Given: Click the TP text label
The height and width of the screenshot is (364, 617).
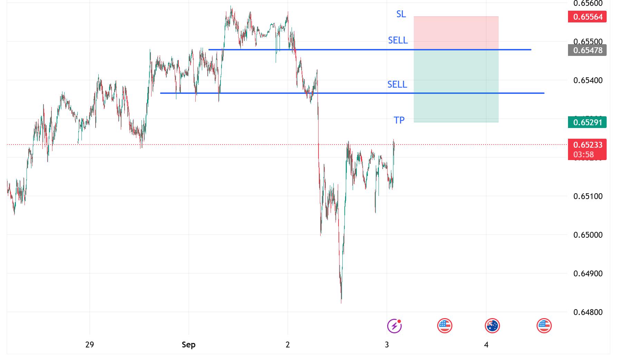Looking at the screenshot, I should point(399,120).
